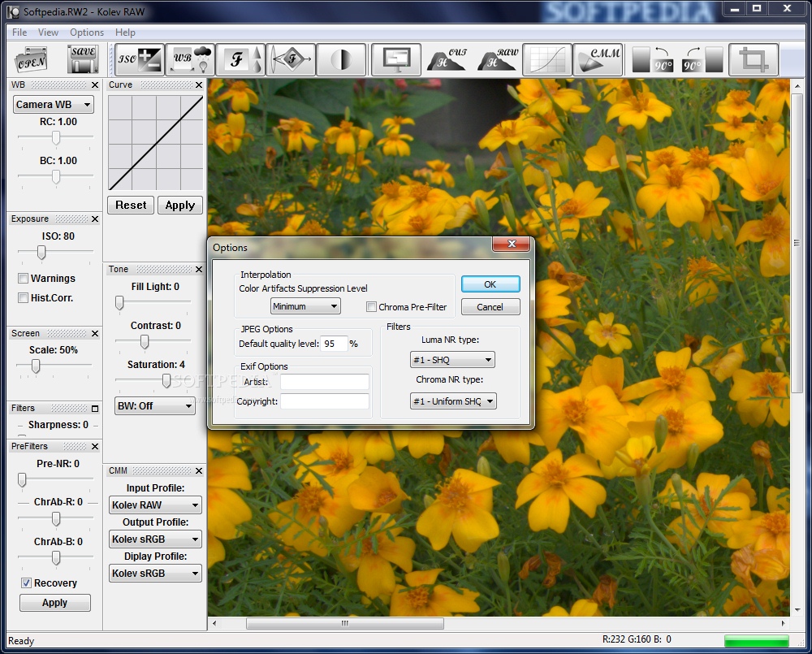Viewport: 812px width, 654px height.
Task: Click the Scale 50% slider
Action: (35, 366)
